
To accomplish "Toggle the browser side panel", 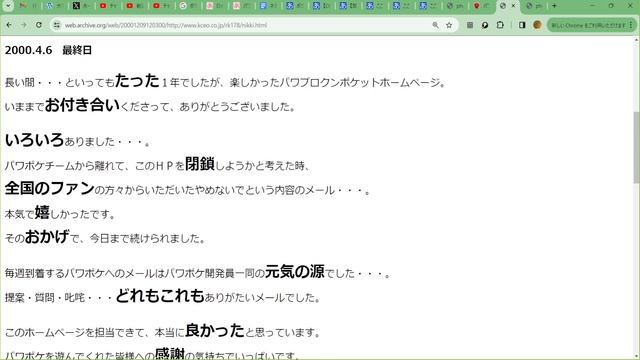I will pyautogui.click(x=522, y=25).
